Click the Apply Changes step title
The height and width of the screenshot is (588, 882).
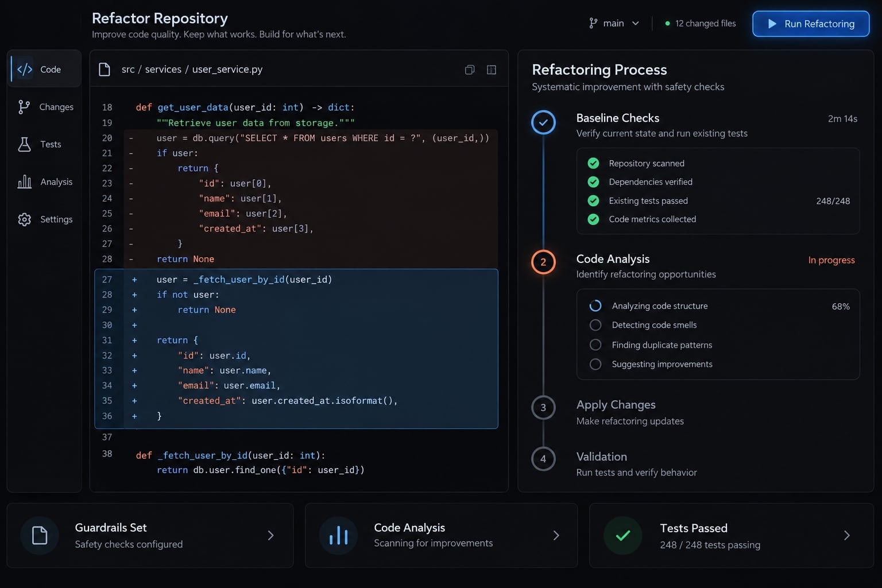tap(616, 405)
